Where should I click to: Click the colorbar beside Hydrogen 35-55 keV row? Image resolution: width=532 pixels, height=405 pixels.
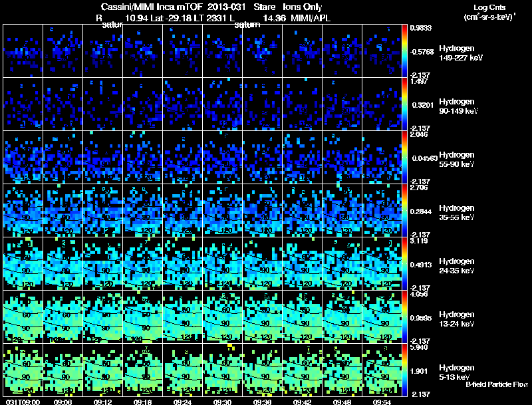(404, 211)
